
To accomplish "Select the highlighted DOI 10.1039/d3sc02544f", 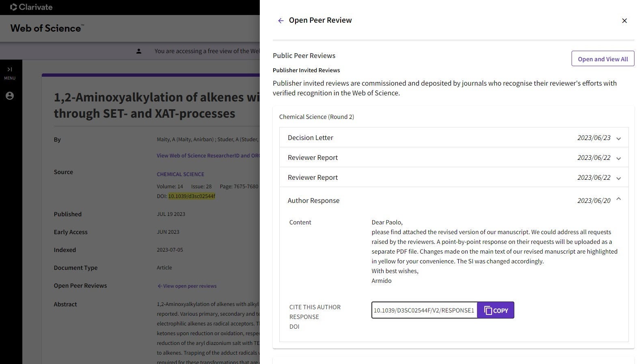I will [x=192, y=196].
